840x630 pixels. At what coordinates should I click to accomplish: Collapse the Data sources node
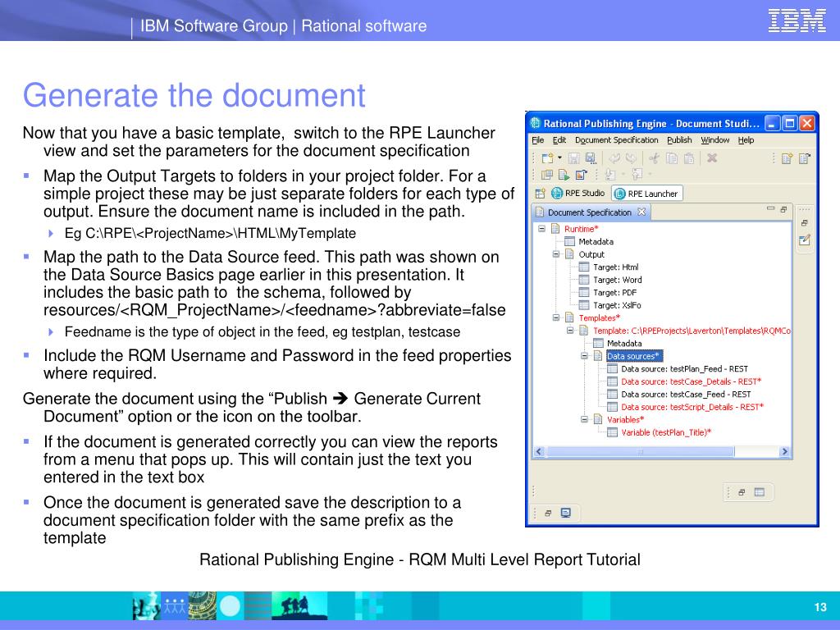(584, 356)
